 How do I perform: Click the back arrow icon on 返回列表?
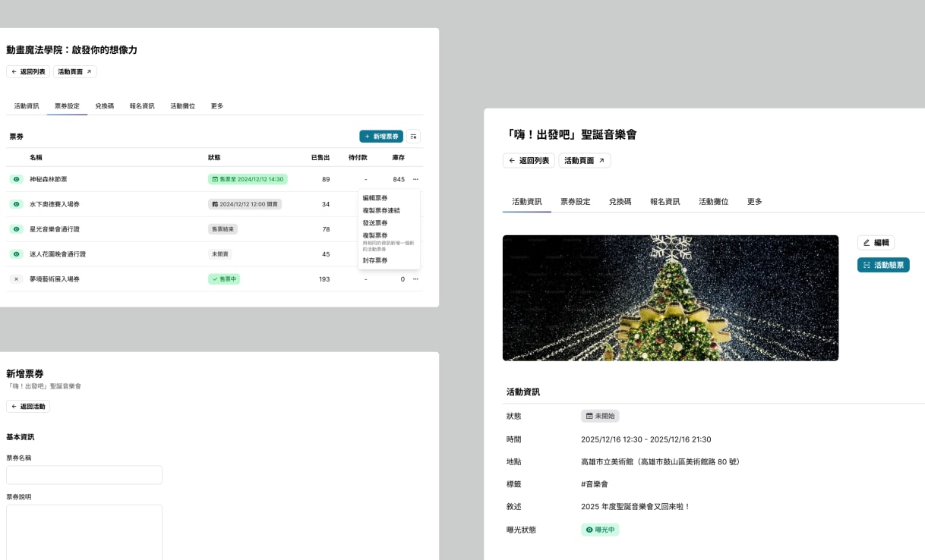[x=512, y=160]
